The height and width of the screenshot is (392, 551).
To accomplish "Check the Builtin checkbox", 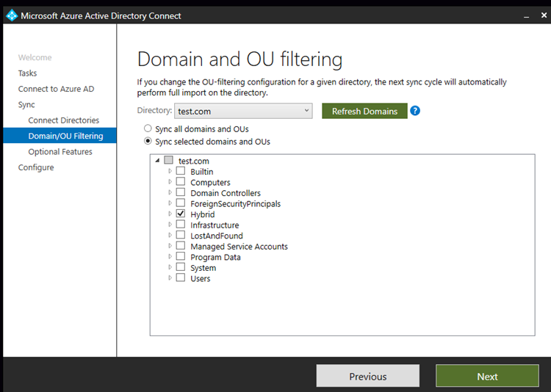I will coord(181,171).
